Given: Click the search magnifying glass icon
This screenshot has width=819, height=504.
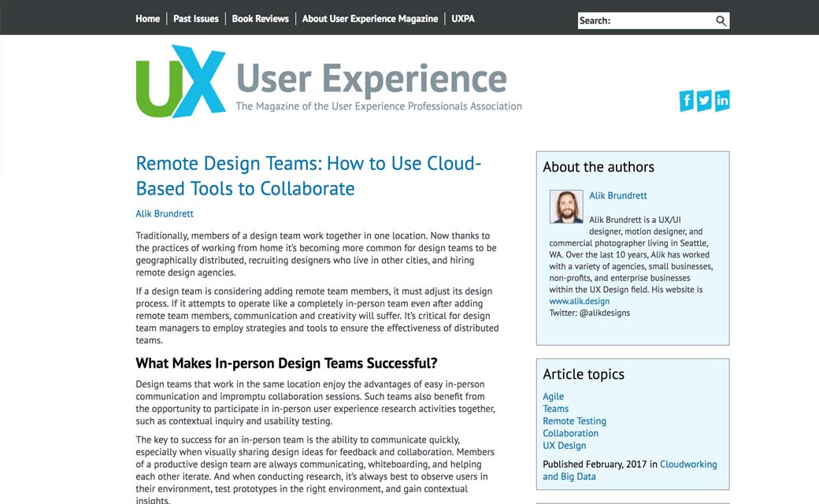Looking at the screenshot, I should click(721, 21).
